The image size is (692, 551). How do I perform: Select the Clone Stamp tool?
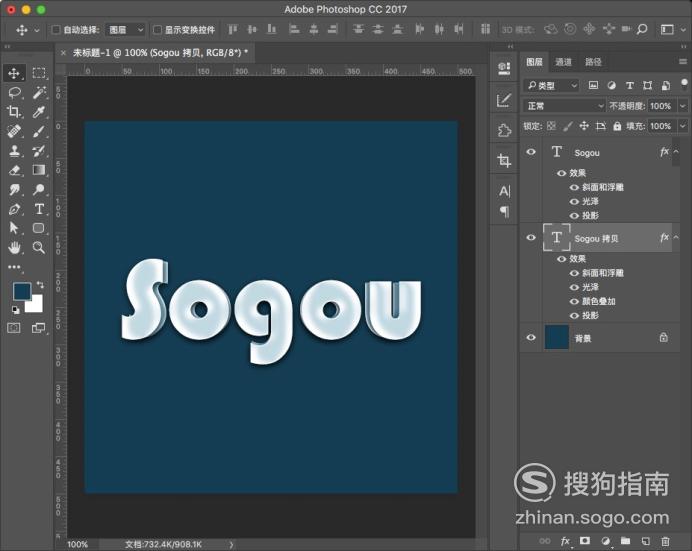coord(14,150)
